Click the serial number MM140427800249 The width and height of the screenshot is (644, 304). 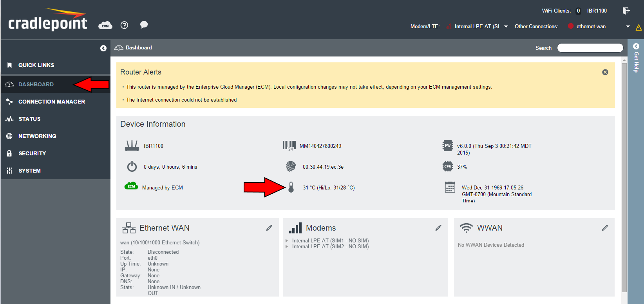pos(320,146)
